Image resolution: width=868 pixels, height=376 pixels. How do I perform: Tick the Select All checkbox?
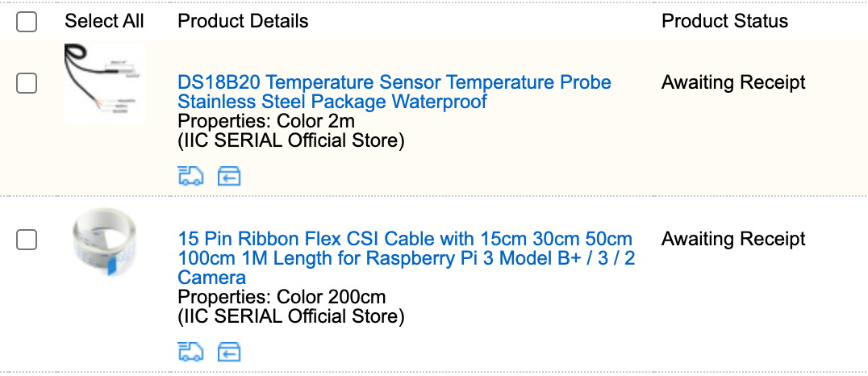click(27, 22)
